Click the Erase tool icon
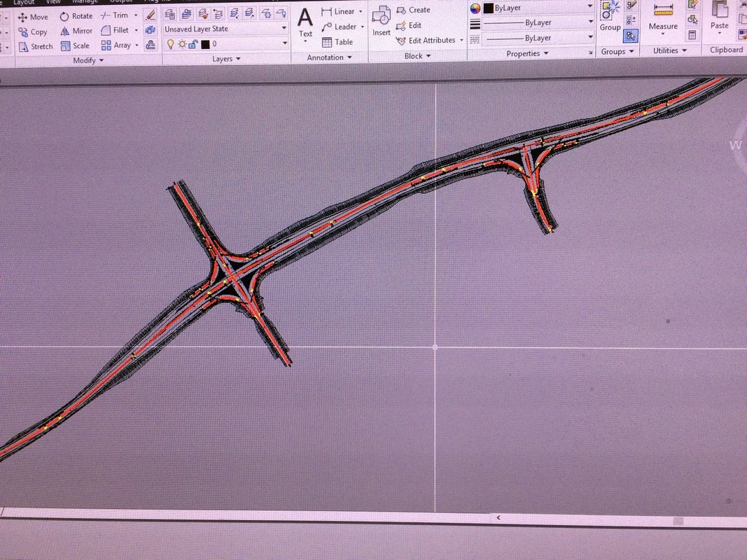Image resolution: width=747 pixels, height=560 pixels. click(151, 14)
